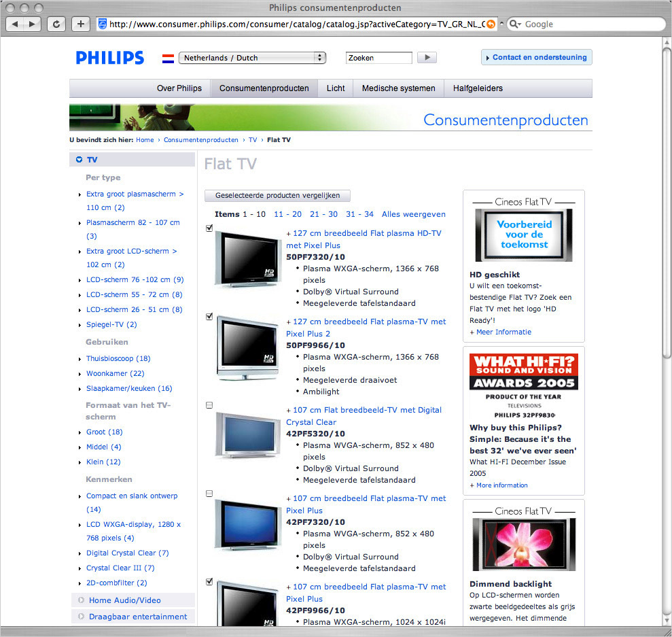
Task: Click TV breadcrumb link
Action: pyautogui.click(x=253, y=140)
